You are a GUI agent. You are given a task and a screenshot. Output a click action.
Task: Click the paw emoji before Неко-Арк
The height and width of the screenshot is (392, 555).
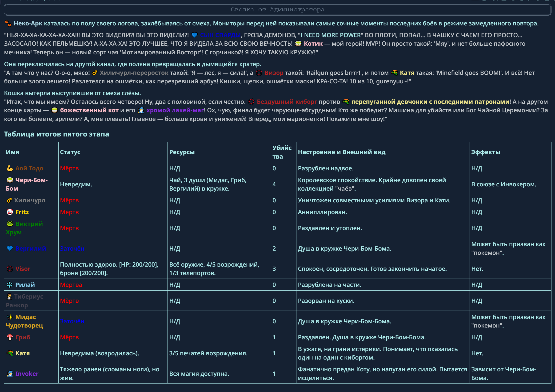click(8, 24)
